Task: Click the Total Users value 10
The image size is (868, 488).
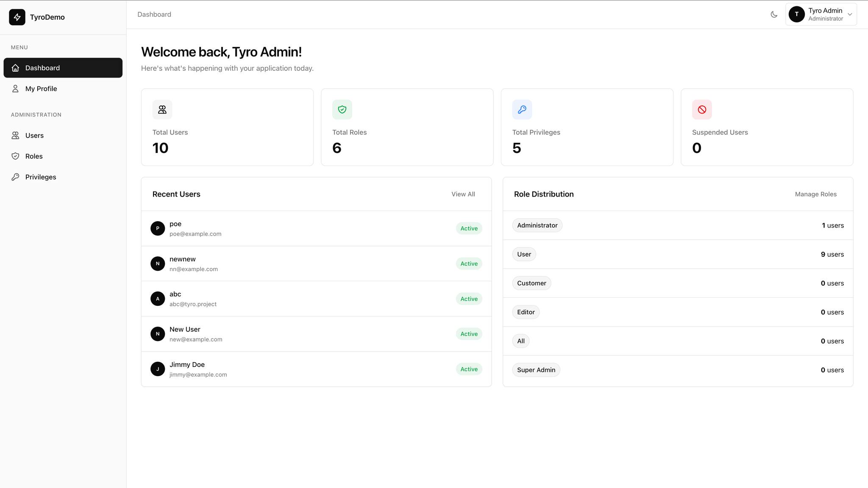Action: pyautogui.click(x=160, y=148)
